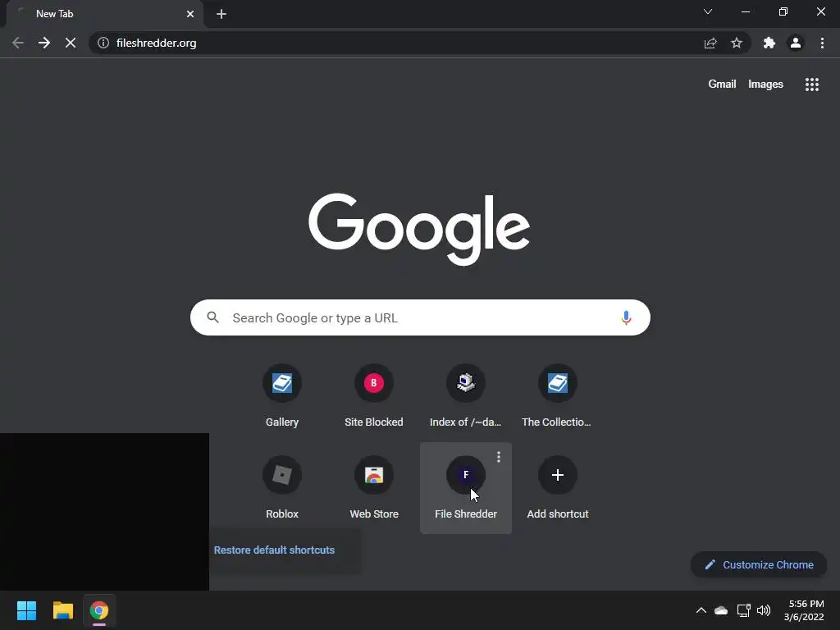This screenshot has width=840, height=630.
Task: Open the Chrome three-dot menu
Action: point(822,43)
